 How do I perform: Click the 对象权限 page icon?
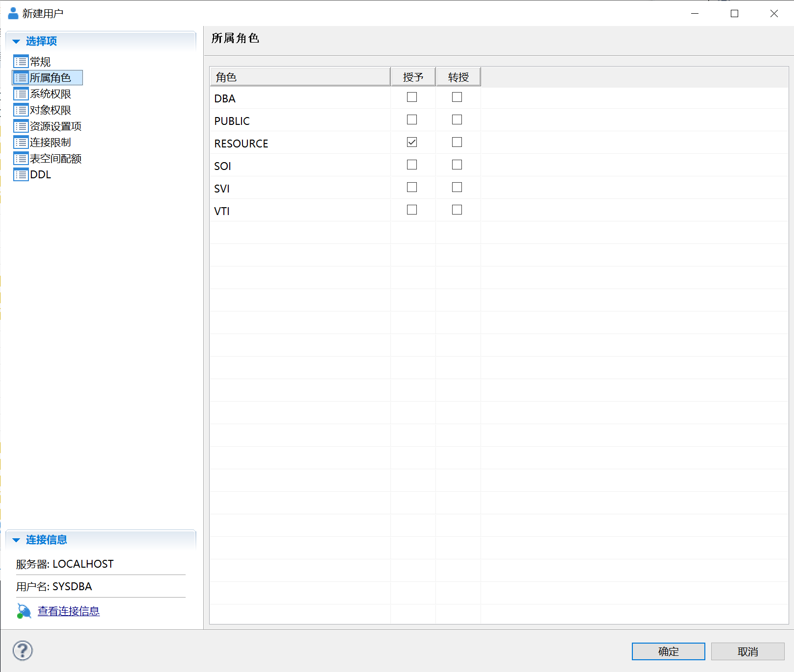(21, 110)
